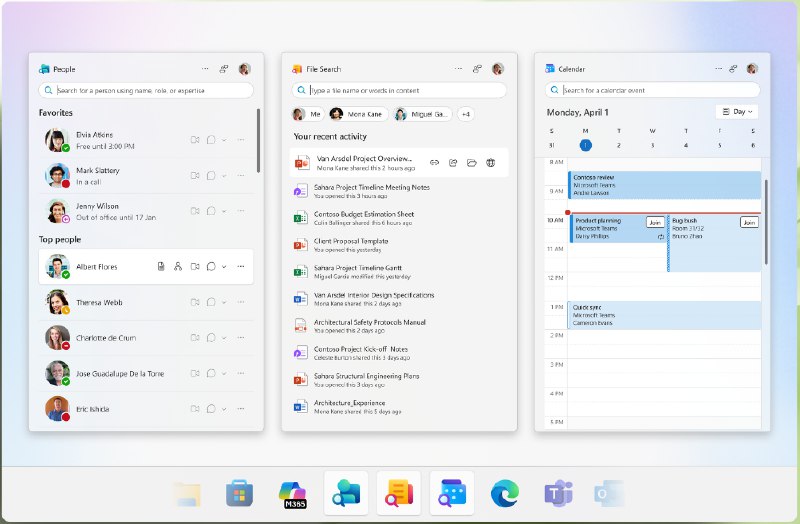Open more options for Elvia Atkins
800x524 pixels.
[x=241, y=140]
